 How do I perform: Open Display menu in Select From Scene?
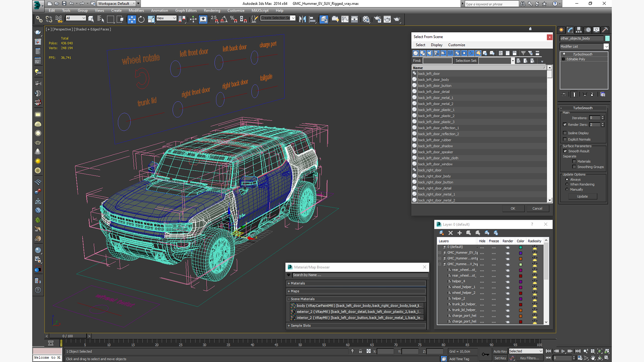tap(436, 45)
